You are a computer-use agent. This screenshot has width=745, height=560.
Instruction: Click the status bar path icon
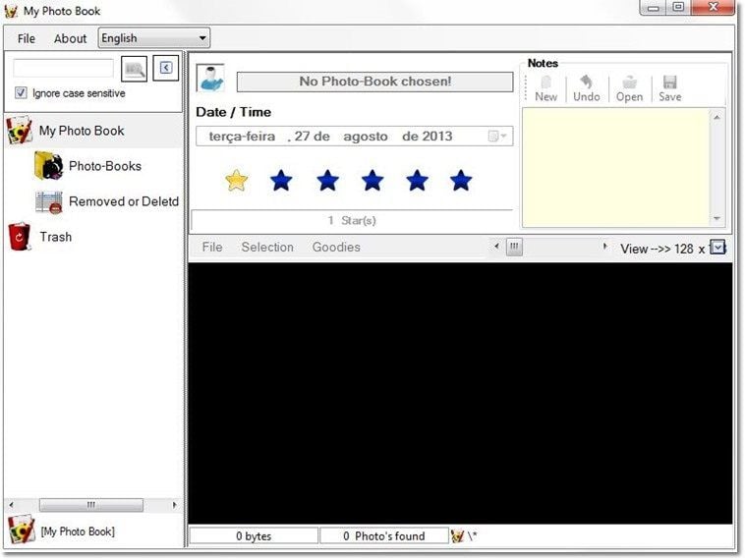pyautogui.click(x=457, y=536)
